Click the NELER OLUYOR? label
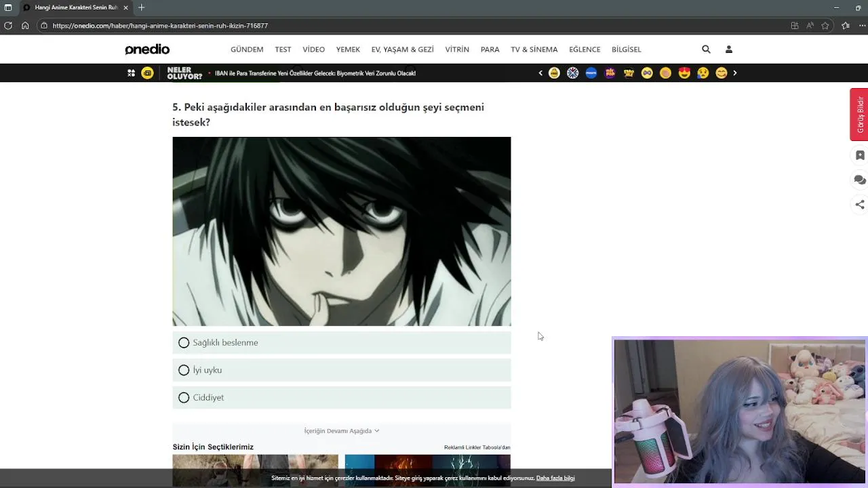Screen dimensions: 868x488 click(184, 73)
